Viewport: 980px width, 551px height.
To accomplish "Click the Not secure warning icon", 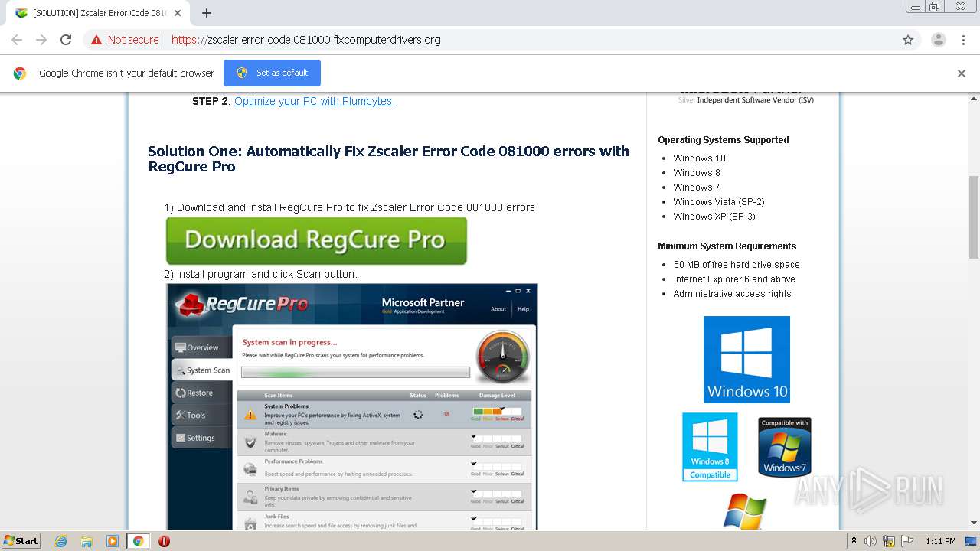I will pos(96,40).
